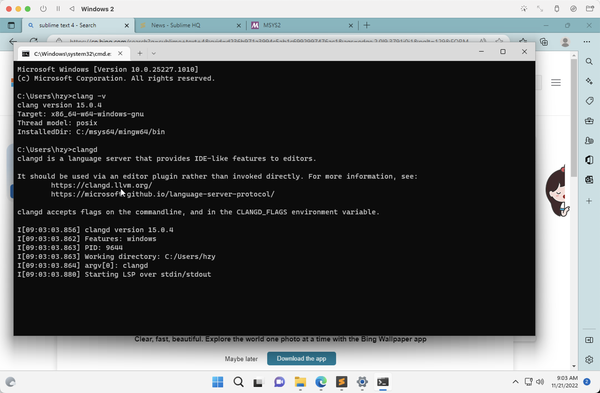600x393 pixels.
Task: Open Edge sidebar tools briefcase icon
Action: click(x=589, y=121)
